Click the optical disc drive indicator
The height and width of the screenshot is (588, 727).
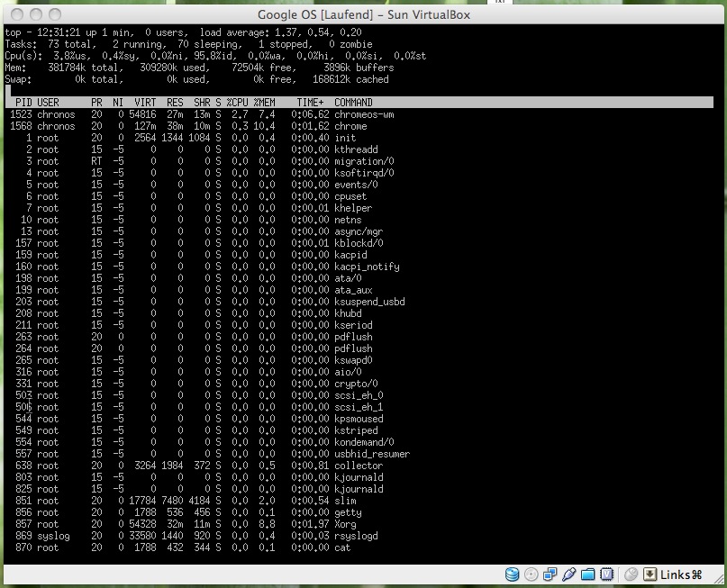(x=531, y=574)
